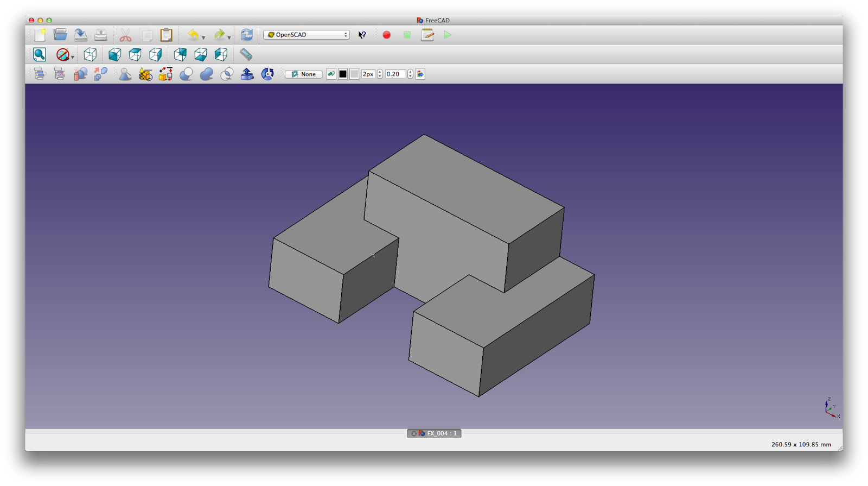Open create primitives tool

click(x=145, y=74)
